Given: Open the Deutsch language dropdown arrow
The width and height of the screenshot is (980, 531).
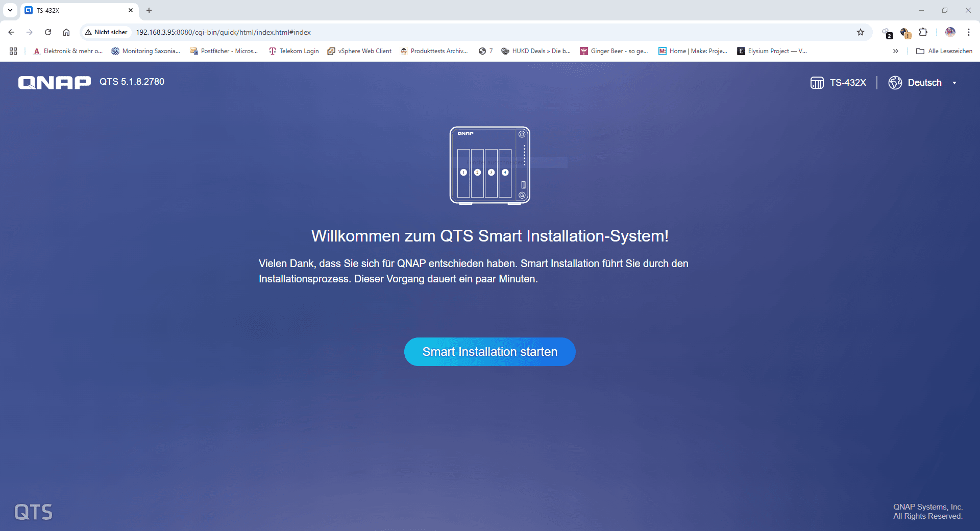Looking at the screenshot, I should pyautogui.click(x=954, y=83).
